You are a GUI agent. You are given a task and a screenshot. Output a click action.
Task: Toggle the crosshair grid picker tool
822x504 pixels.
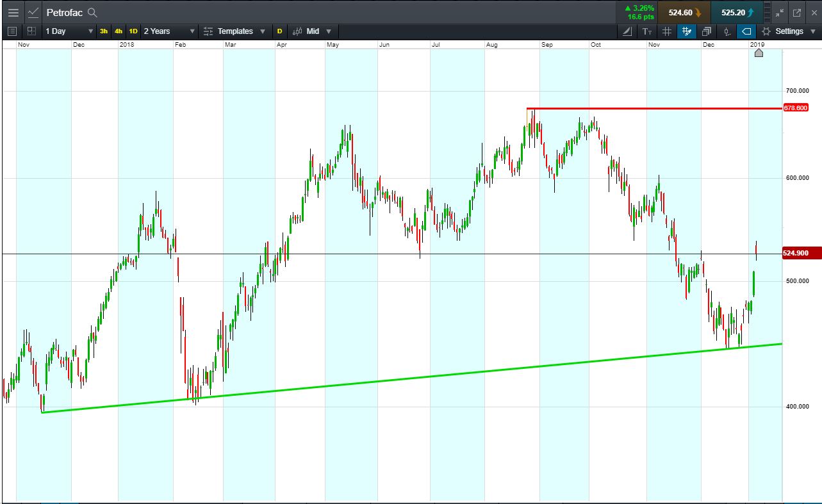[x=687, y=31]
